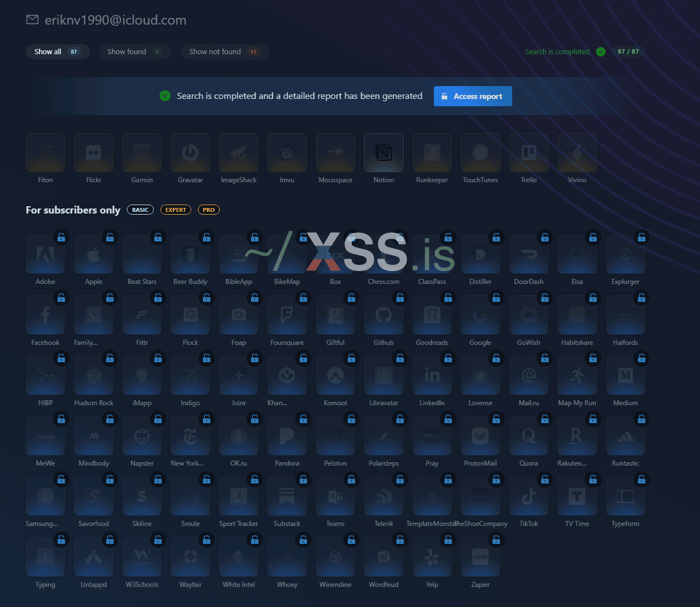Open the locked Hudson Rock tile
Screen dimensions: 700x607
pos(93,376)
